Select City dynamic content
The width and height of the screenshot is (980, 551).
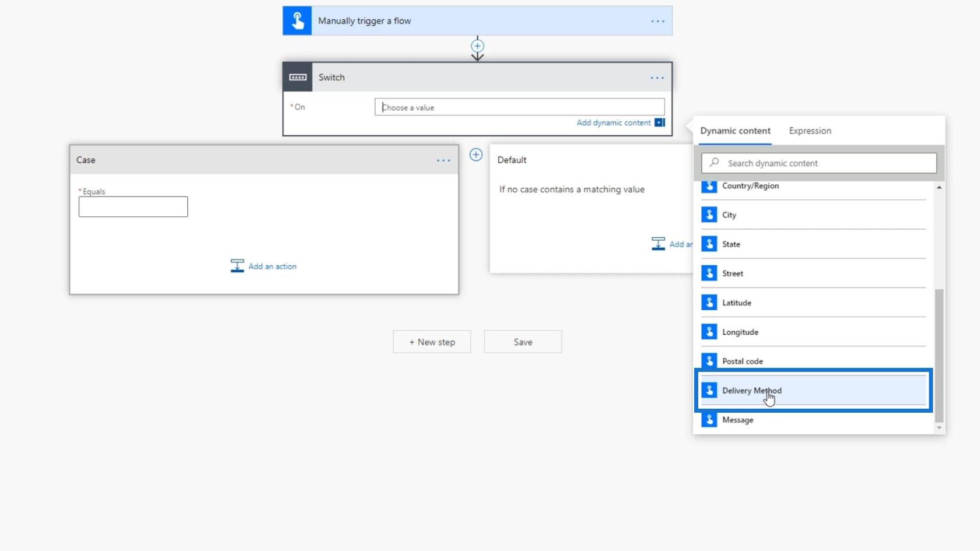tap(813, 215)
